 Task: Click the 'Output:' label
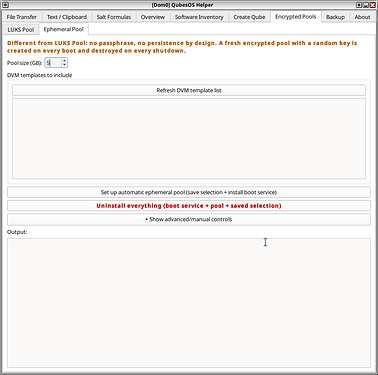point(17,232)
